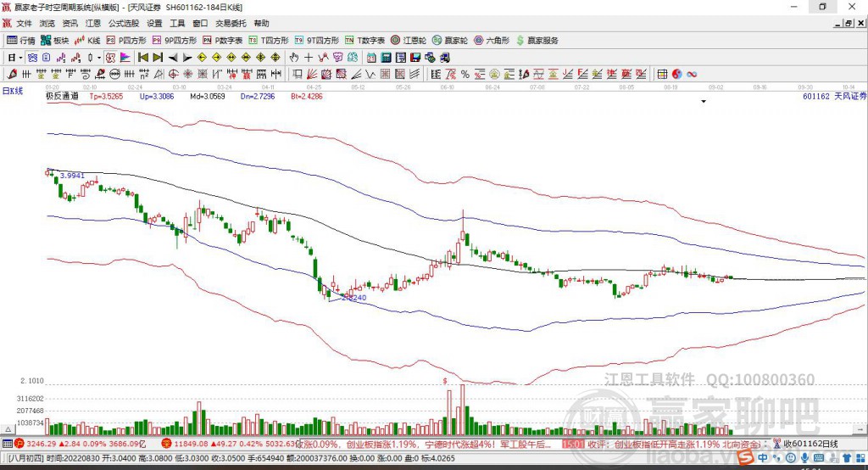Click the grid table icon
The width and height of the screenshot is (868, 470).
pos(662,75)
